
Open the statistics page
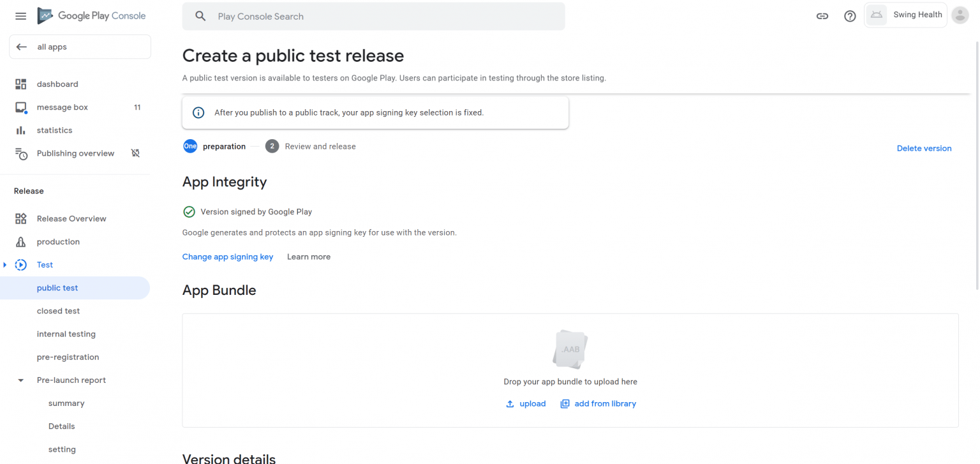54,130
